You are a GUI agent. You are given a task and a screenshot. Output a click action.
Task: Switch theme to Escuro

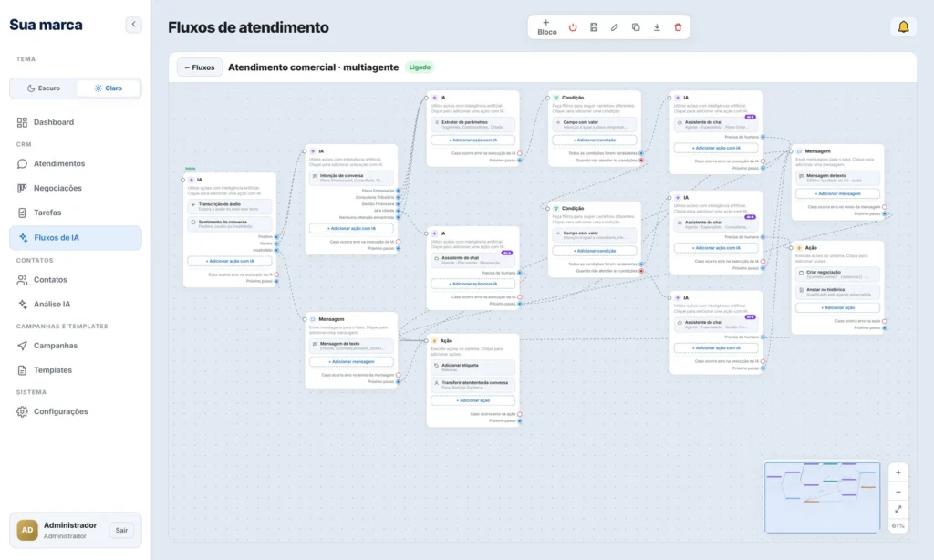[44, 88]
